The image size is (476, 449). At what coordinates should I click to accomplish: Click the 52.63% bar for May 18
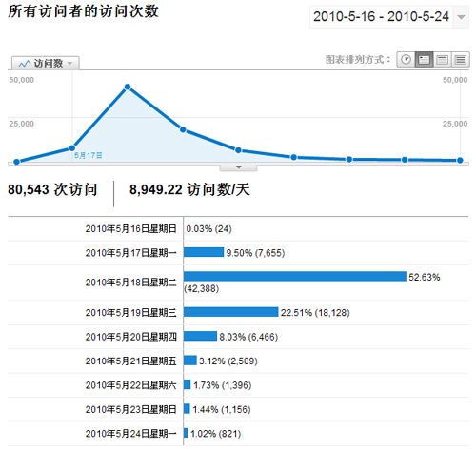point(295,277)
